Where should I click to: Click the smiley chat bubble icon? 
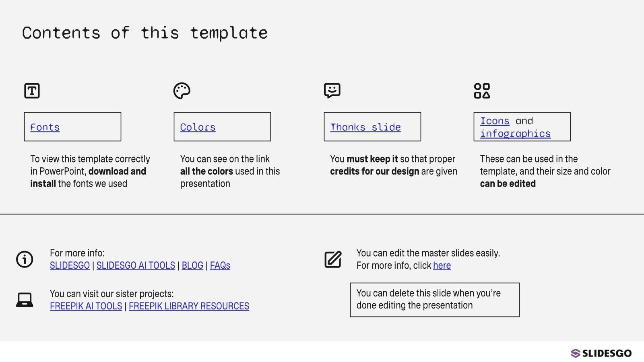pyautogui.click(x=332, y=90)
